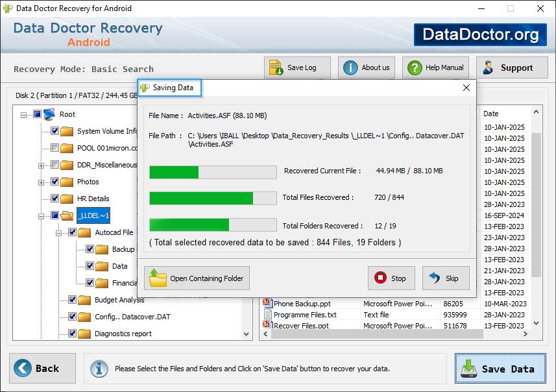Uncheck the Photos folder checkbox
556x392 pixels.
tap(54, 181)
